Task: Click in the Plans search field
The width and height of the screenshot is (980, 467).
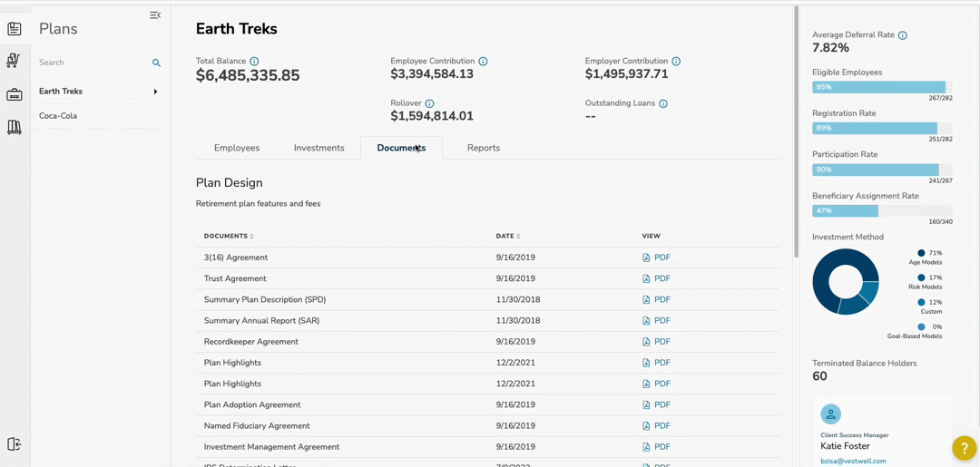Action: [x=93, y=63]
